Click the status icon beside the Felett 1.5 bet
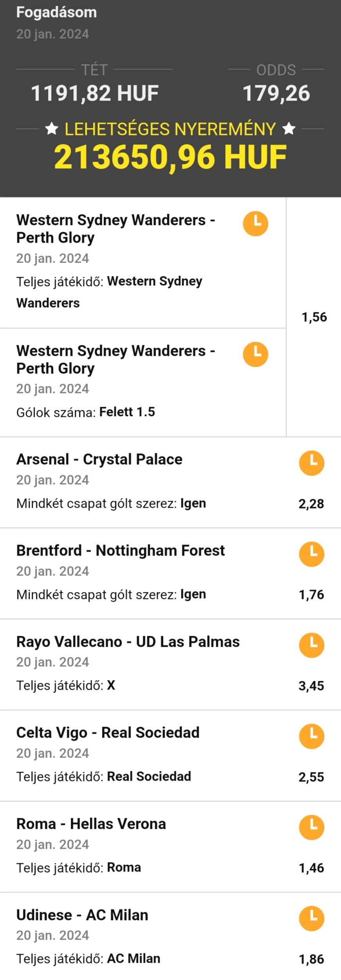This screenshot has height=980, width=341. coord(256,354)
